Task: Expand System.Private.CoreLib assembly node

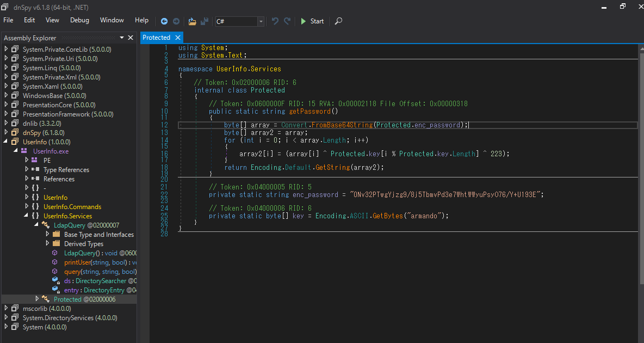Action: coord(6,49)
